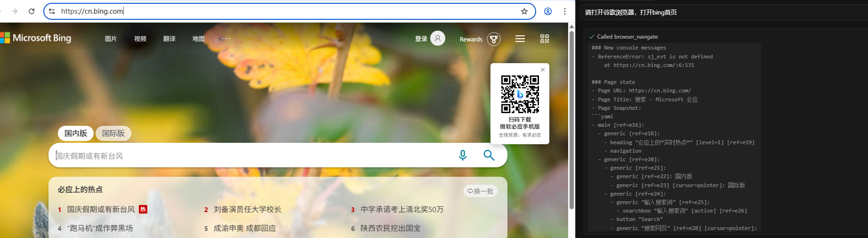Click the Rewards text link
The width and height of the screenshot is (868, 238).
(x=471, y=39)
